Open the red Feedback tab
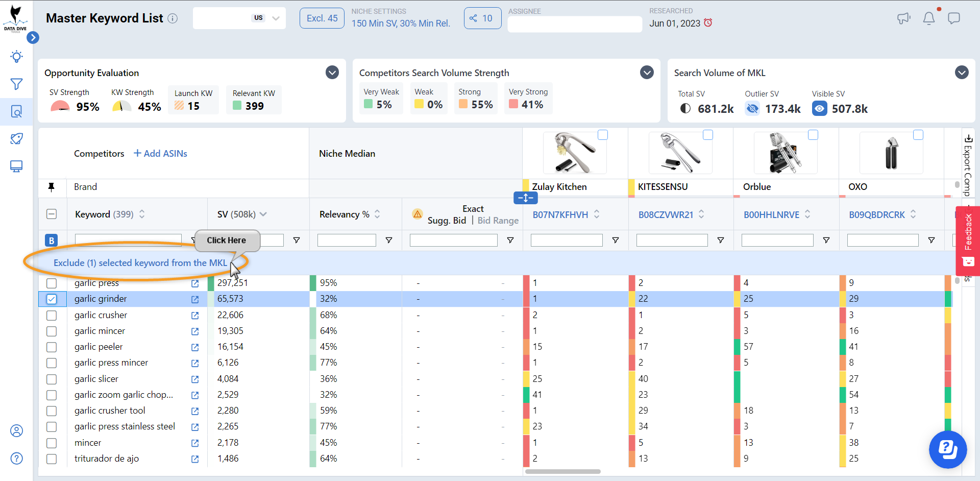The height and width of the screenshot is (481, 980). (968, 240)
